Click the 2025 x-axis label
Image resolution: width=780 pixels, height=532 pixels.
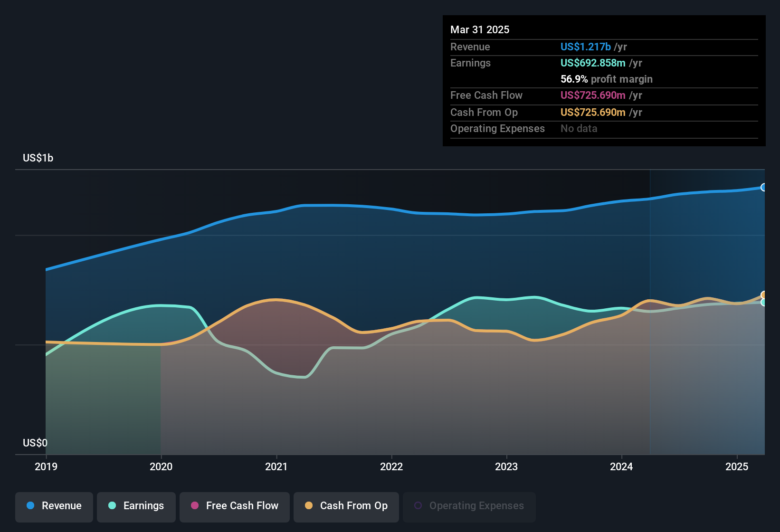737,466
